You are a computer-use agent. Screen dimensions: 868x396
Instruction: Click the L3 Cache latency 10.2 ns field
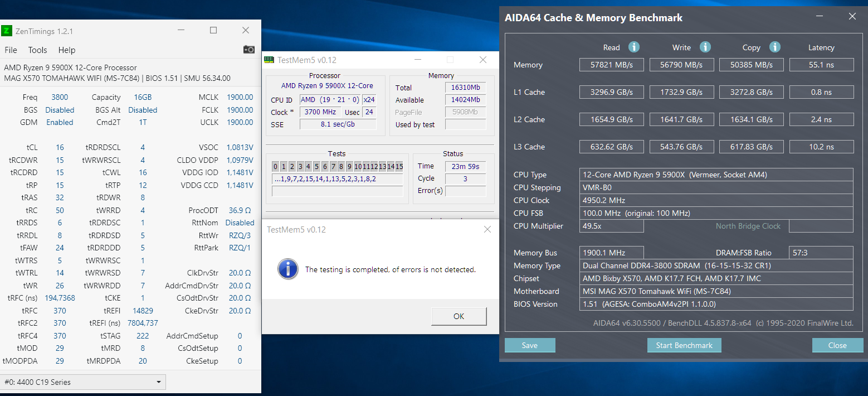click(821, 147)
